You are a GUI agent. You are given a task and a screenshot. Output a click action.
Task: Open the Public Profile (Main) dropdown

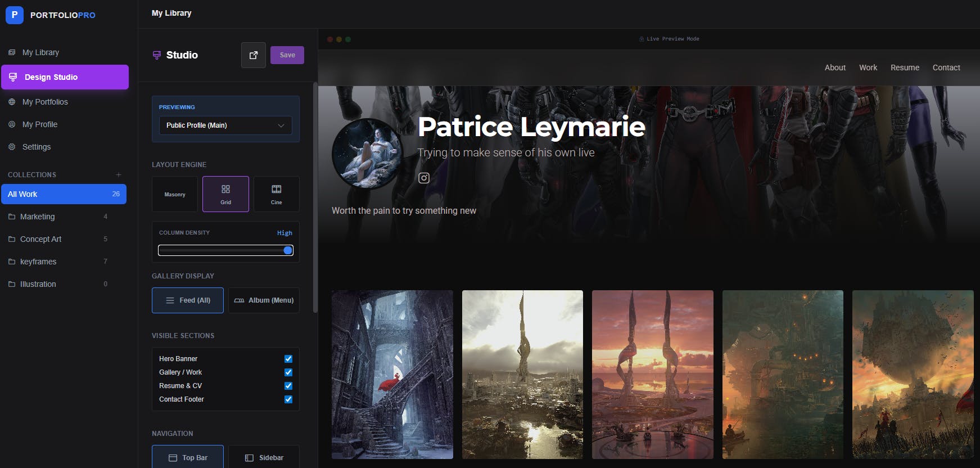click(x=225, y=125)
